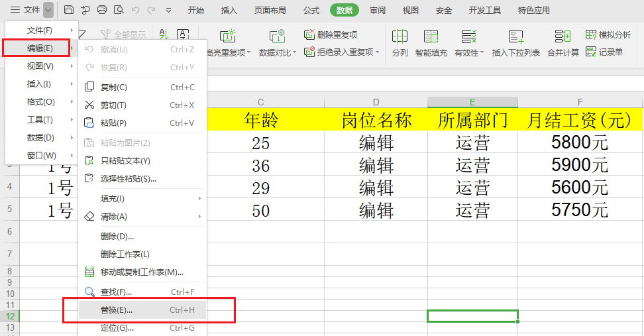
Task: Select column header D
Action: click(x=376, y=102)
